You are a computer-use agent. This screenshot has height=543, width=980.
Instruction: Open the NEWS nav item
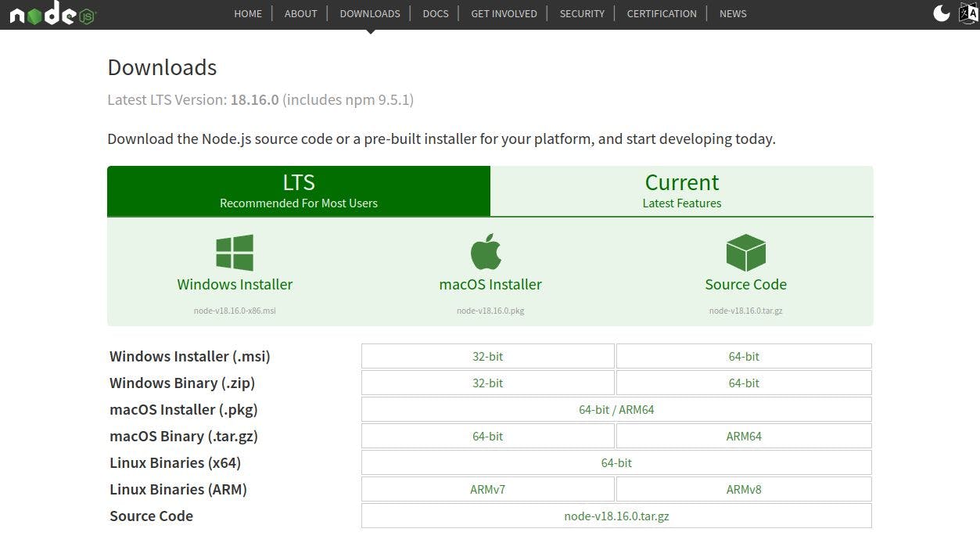733,13
